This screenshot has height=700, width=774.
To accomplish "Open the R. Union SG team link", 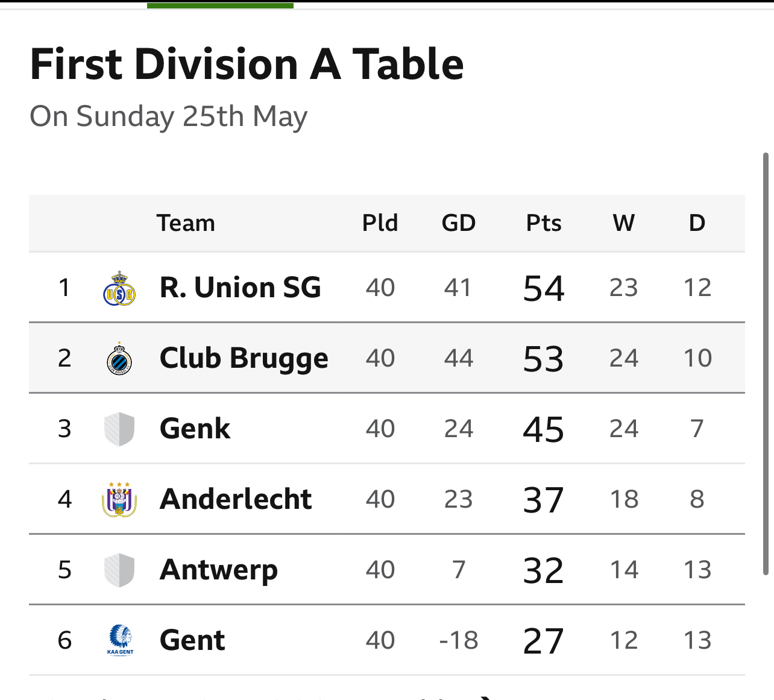I will (x=240, y=288).
